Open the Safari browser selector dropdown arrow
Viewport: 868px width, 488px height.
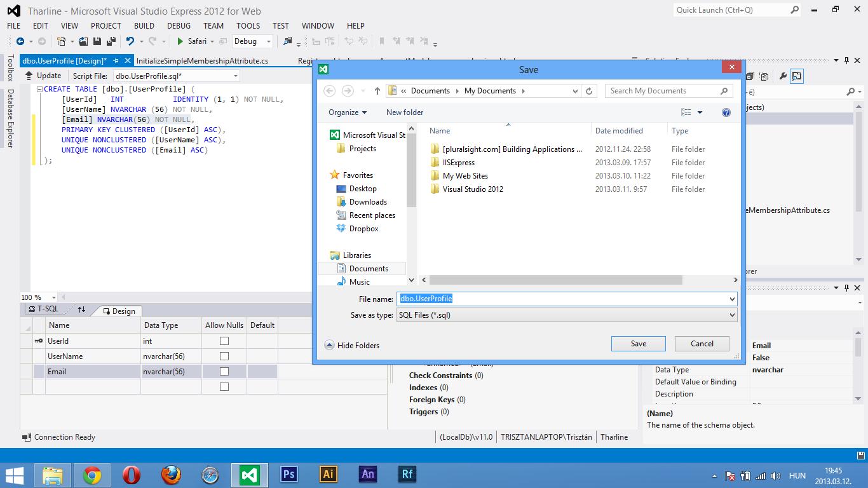coord(212,41)
